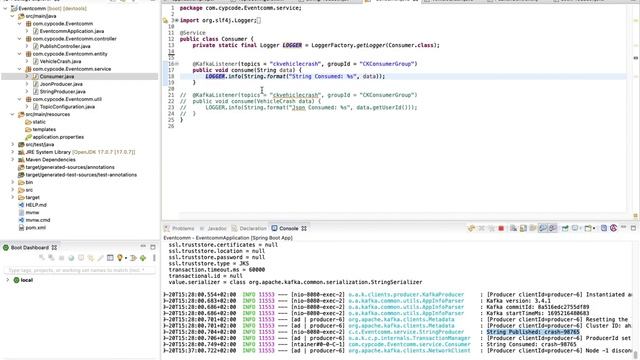
Task: Open the Open Console dropdown arrow
Action: click(x=594, y=228)
